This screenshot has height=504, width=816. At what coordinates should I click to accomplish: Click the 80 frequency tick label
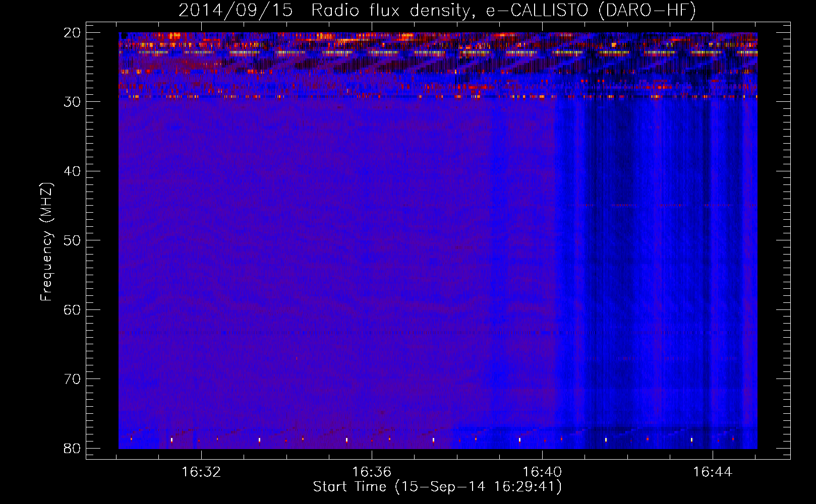73,449
